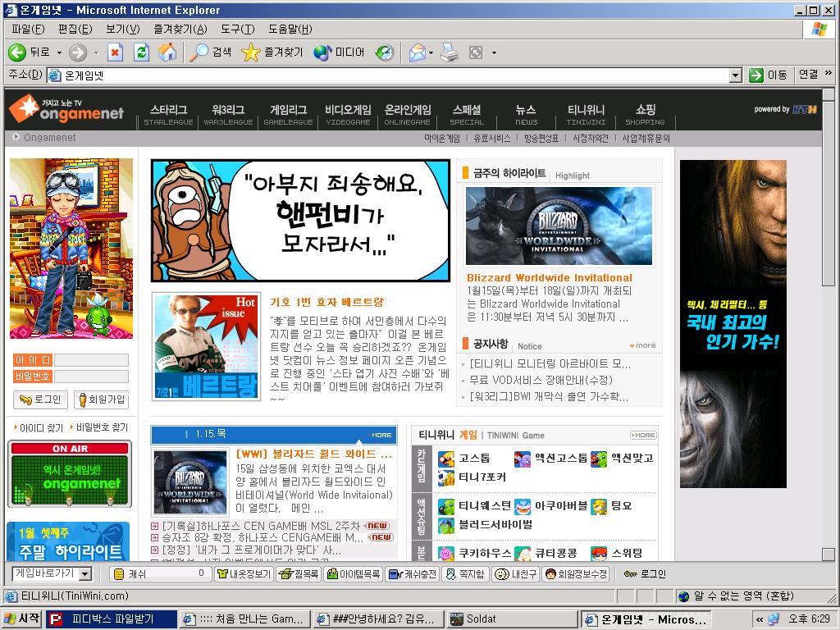
Task: Open 쪽지함 message box in bottom bar
Action: (x=465, y=574)
